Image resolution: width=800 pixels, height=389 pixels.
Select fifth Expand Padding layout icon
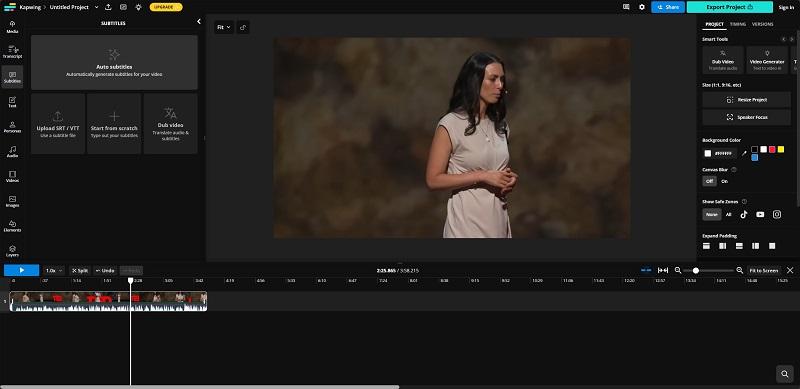click(x=772, y=246)
